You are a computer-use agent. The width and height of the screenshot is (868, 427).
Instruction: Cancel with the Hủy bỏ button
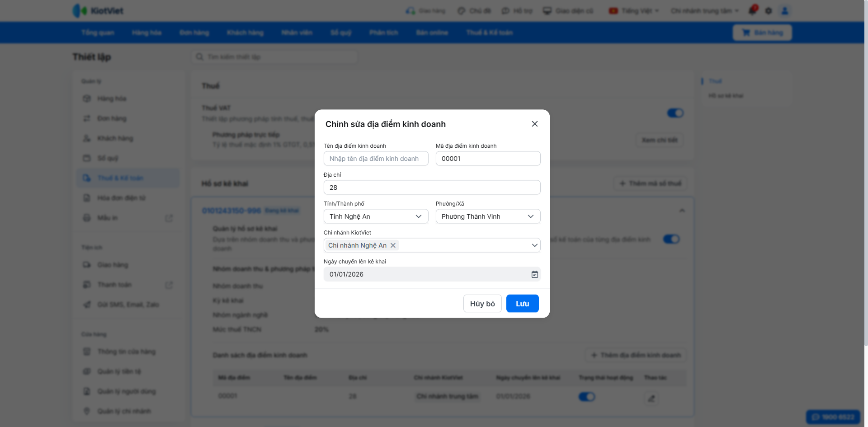482,304
